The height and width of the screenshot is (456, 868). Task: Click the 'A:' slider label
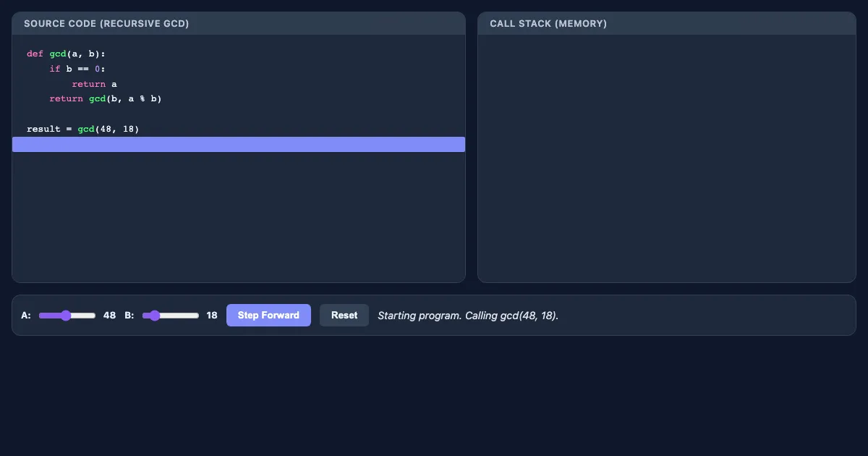pos(26,316)
